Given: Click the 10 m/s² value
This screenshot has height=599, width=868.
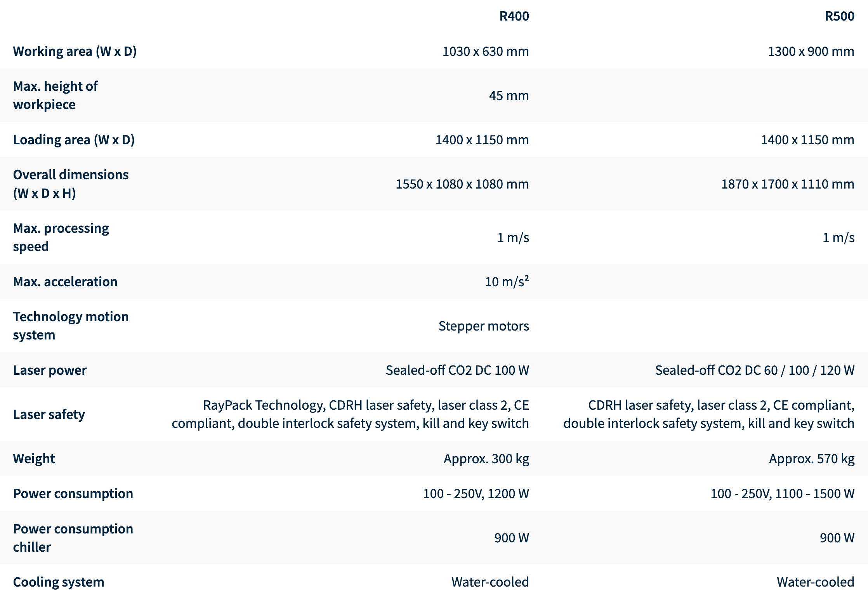Looking at the screenshot, I should (x=507, y=282).
